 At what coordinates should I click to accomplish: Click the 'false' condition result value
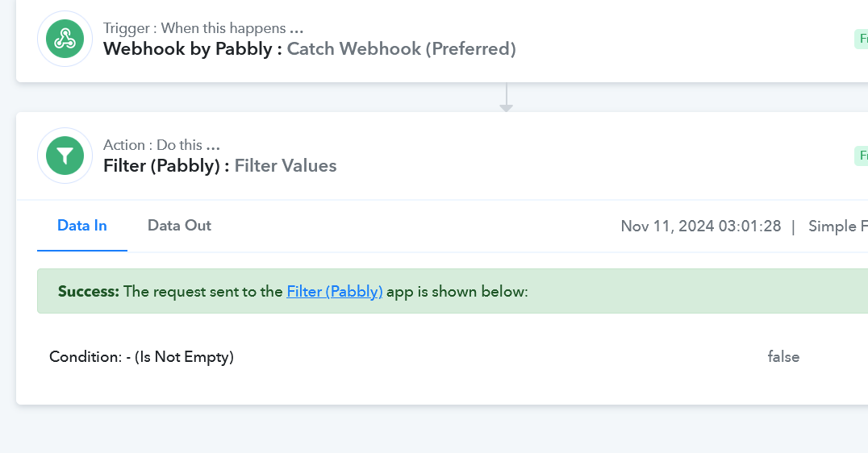coord(783,357)
